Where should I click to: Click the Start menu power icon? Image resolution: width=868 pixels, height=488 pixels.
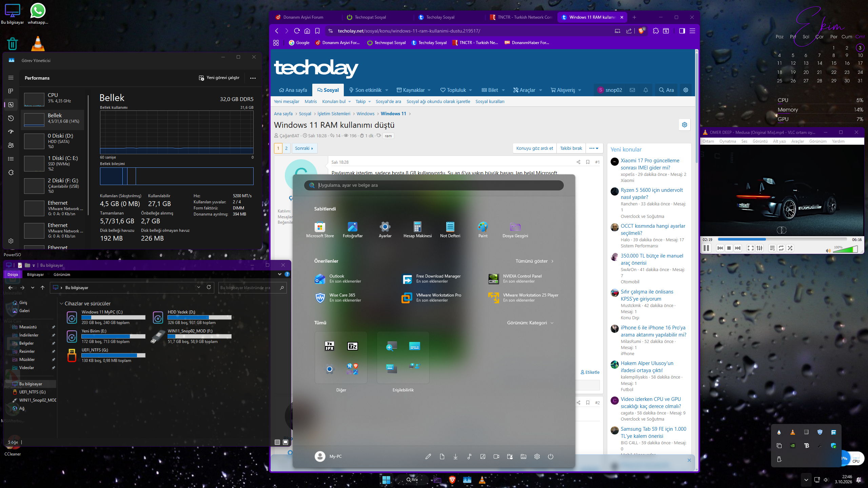click(550, 456)
